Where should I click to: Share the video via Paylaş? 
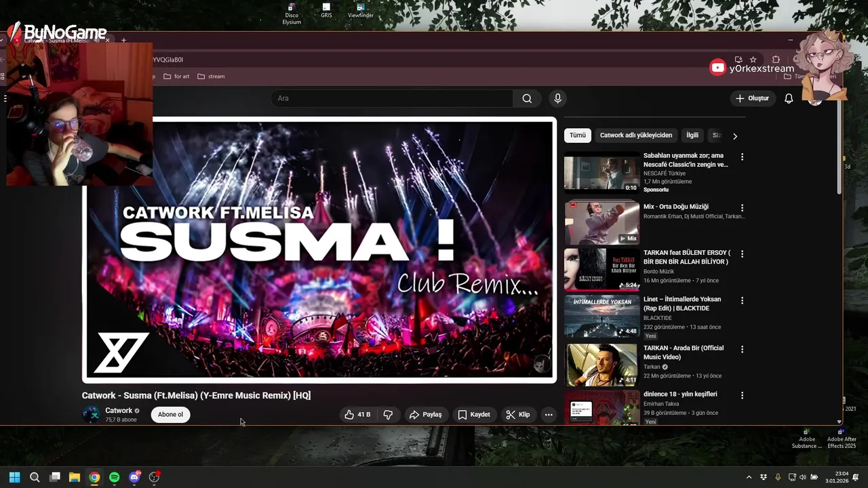point(426,415)
